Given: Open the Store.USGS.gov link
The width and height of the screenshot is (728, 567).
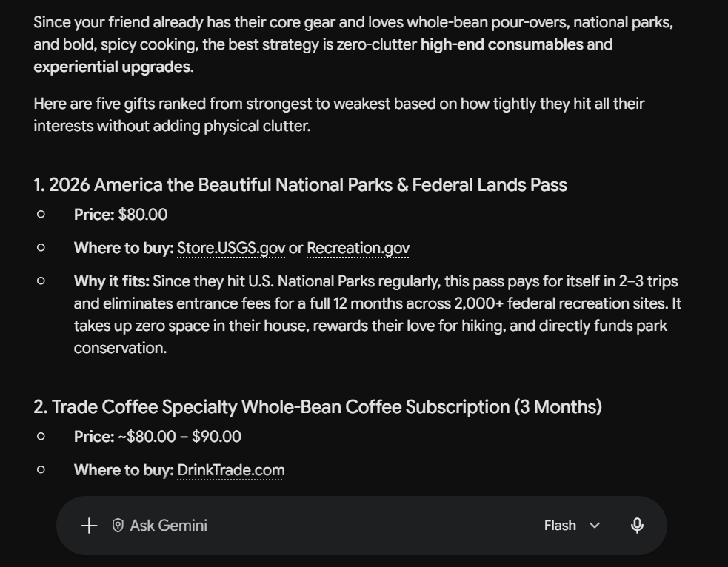Looking at the screenshot, I should point(231,248).
